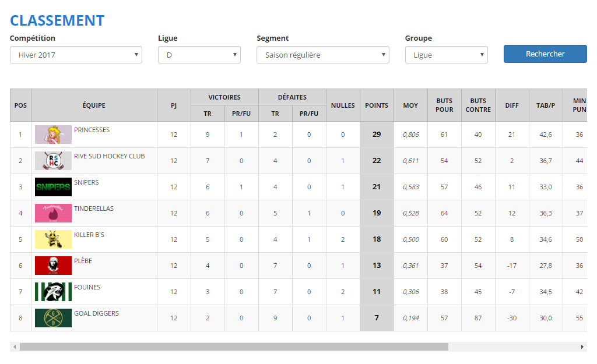This screenshot has width=597, height=364.
Task: Open the GOAL DIGGERS team name link
Action: point(96,313)
